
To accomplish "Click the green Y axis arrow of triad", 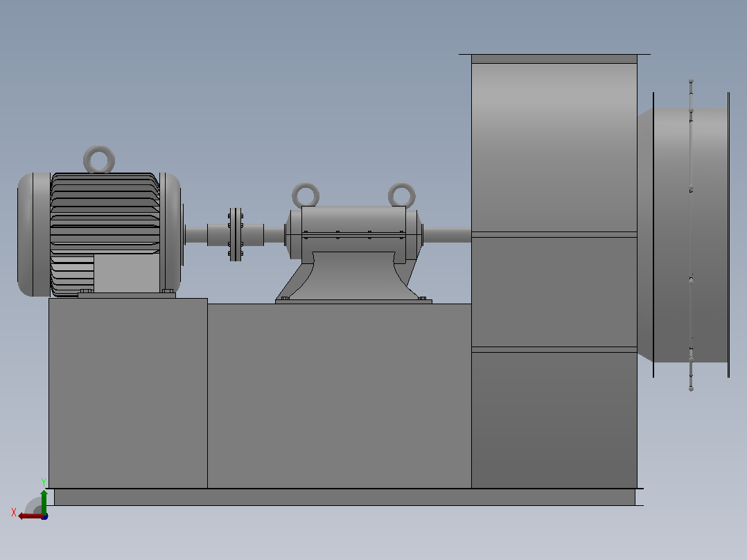I will (x=44, y=500).
